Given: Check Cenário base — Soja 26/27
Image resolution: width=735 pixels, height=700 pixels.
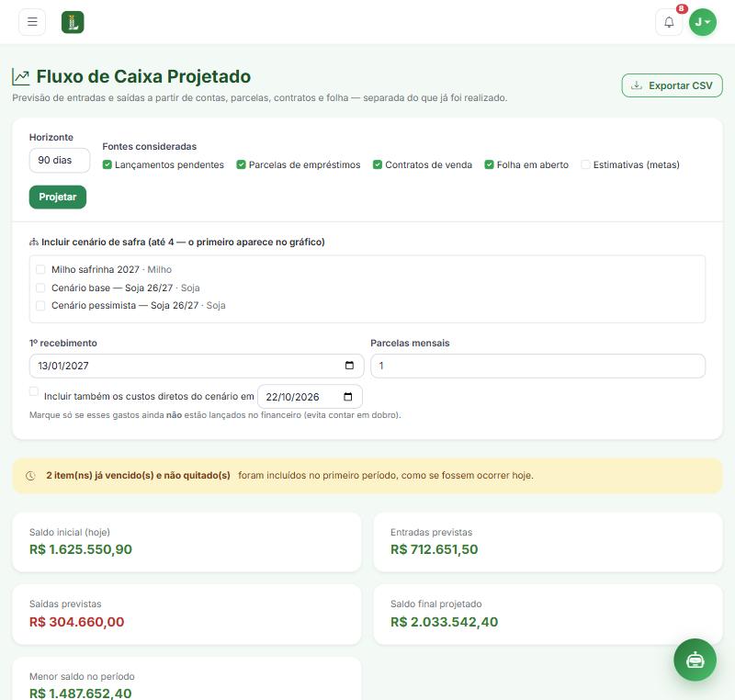Looking at the screenshot, I should tap(40, 288).
